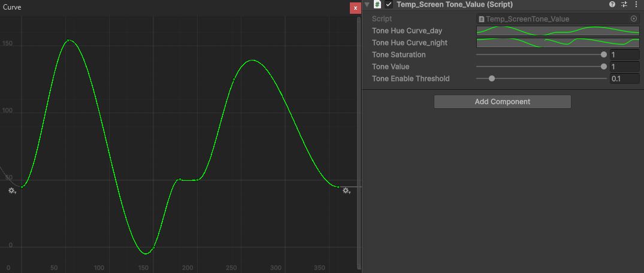Disable the Temp_Screen Tone_Value script checkbox
The image size is (644, 273).
coord(389,5)
